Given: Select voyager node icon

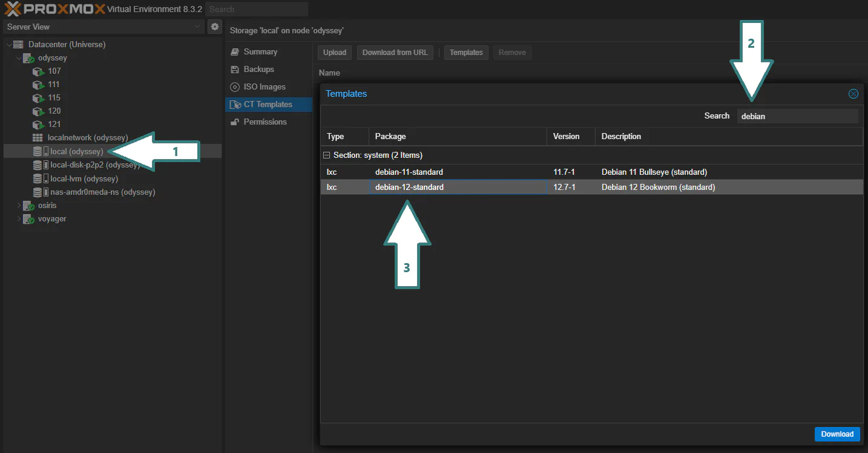Looking at the screenshot, I should tap(28, 219).
